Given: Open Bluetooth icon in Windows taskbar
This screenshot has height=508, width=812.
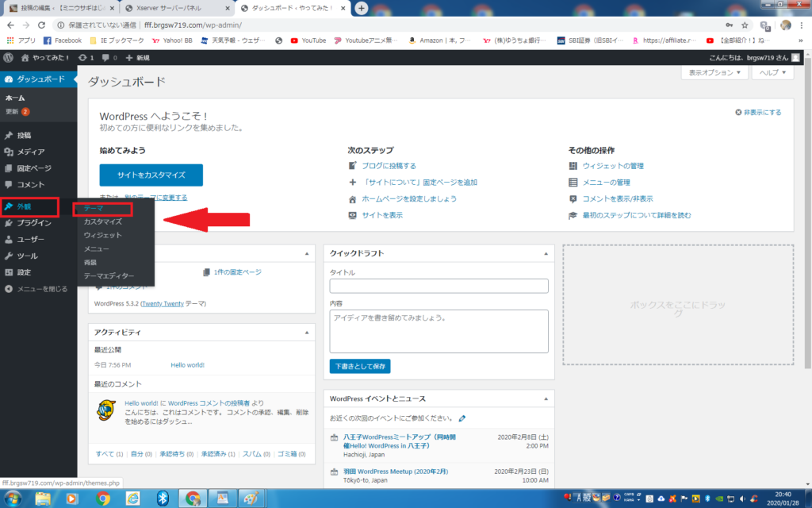Looking at the screenshot, I should point(163,498).
